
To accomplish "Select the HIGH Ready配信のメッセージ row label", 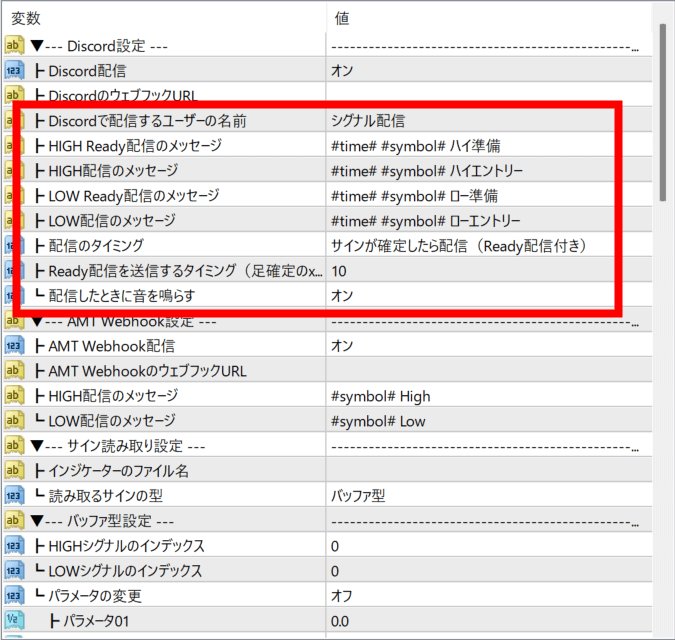I will [x=135, y=145].
